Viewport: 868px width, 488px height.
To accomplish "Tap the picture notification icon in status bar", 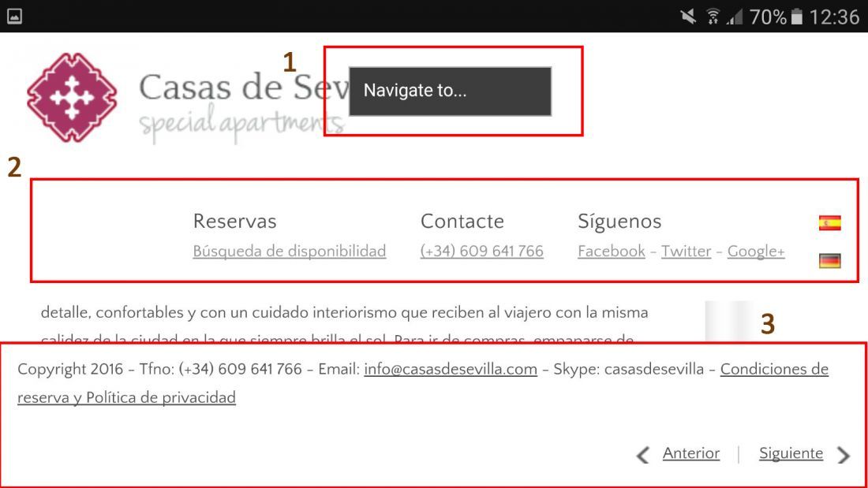I will coord(14,17).
